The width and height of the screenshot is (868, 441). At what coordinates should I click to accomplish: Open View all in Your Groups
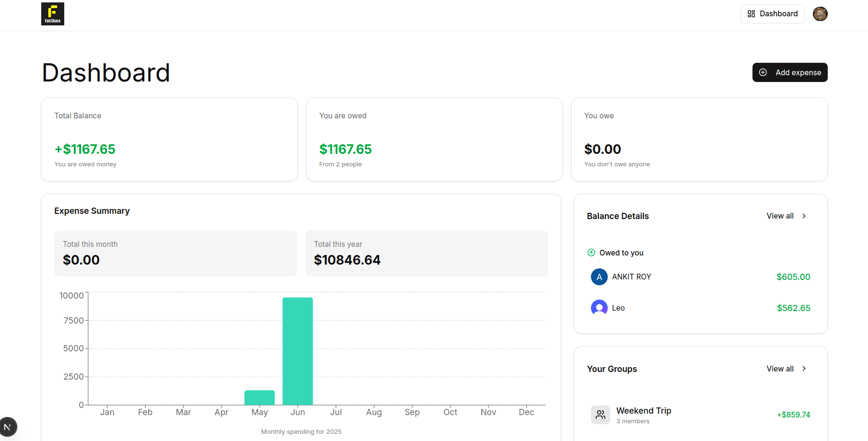pos(780,369)
